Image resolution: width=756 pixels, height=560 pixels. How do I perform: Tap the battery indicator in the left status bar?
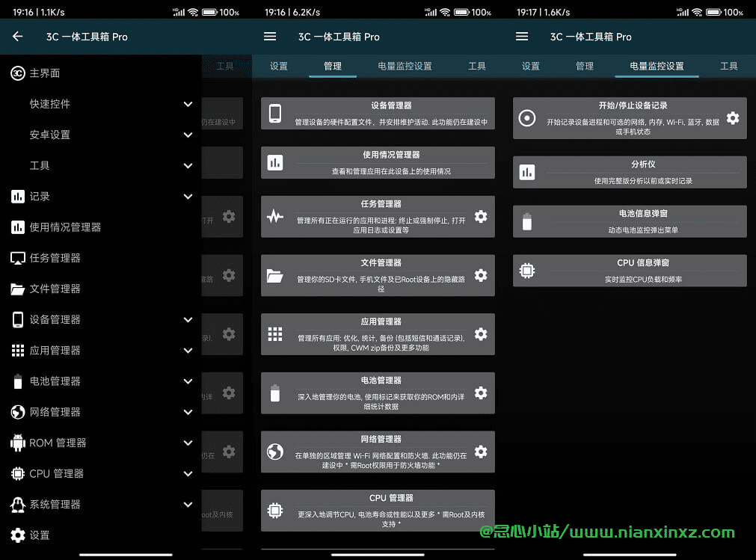(x=209, y=12)
